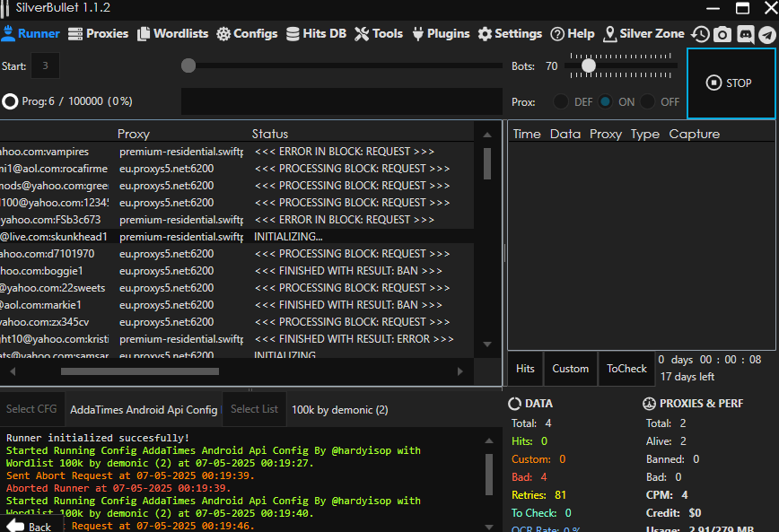The height and width of the screenshot is (532, 779).
Task: Click the Select CFG button
Action: pos(31,409)
